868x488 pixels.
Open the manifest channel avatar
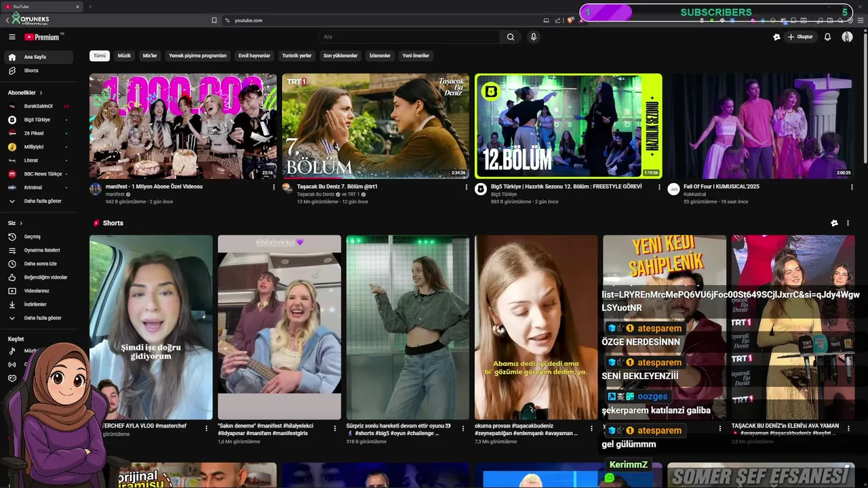click(x=96, y=189)
